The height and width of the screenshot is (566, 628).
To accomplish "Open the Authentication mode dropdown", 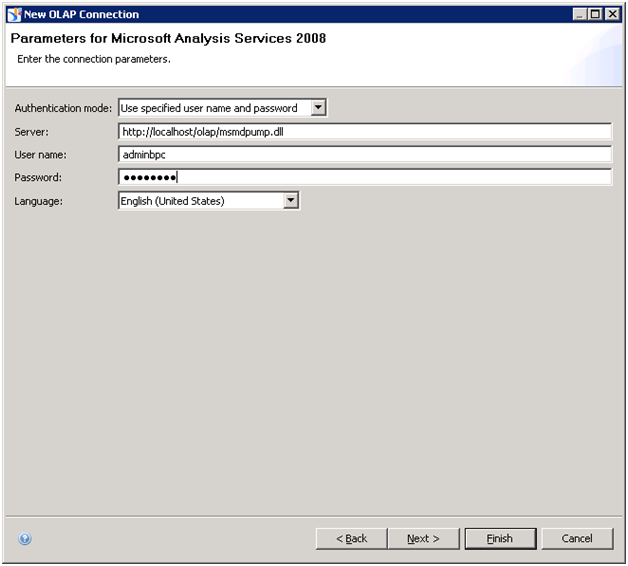I will coord(318,108).
